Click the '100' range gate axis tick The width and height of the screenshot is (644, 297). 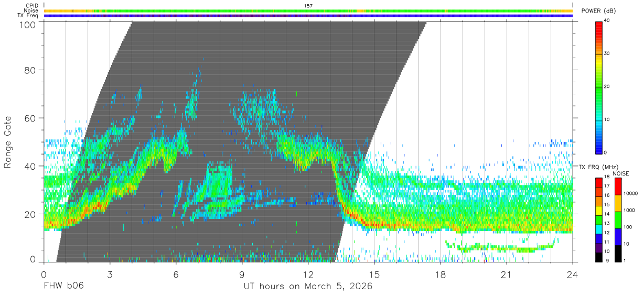(27, 24)
